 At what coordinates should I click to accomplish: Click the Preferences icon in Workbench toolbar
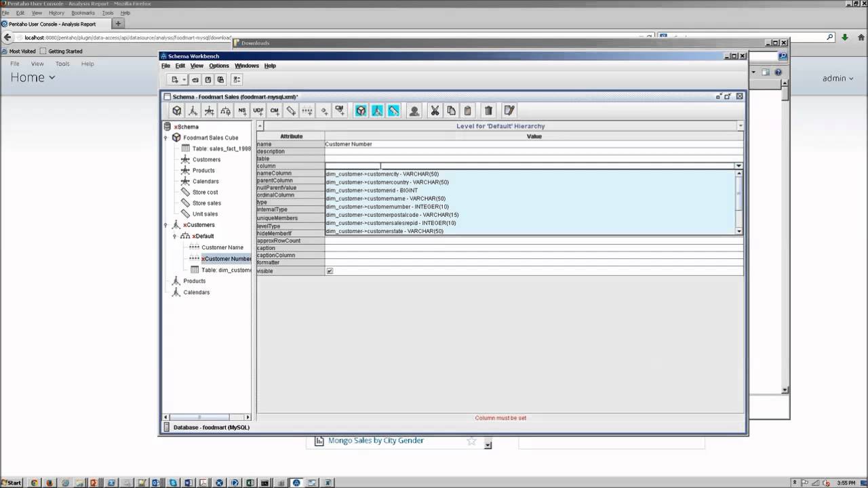(237, 79)
